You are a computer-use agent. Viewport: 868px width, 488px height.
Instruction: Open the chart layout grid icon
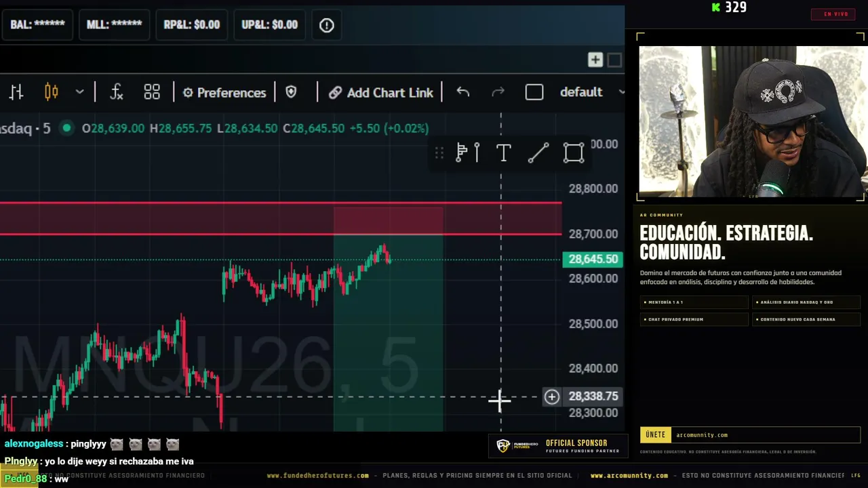(x=152, y=92)
